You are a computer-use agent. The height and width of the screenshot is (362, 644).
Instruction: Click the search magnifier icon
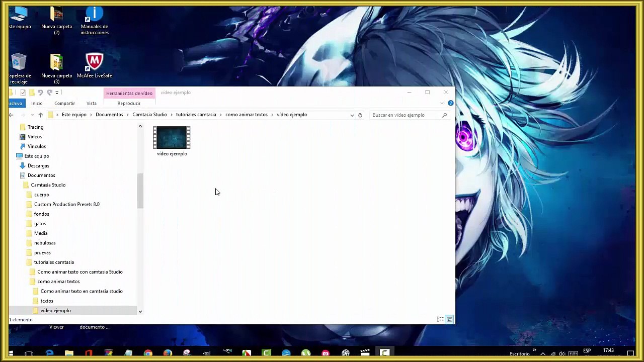coord(444,115)
